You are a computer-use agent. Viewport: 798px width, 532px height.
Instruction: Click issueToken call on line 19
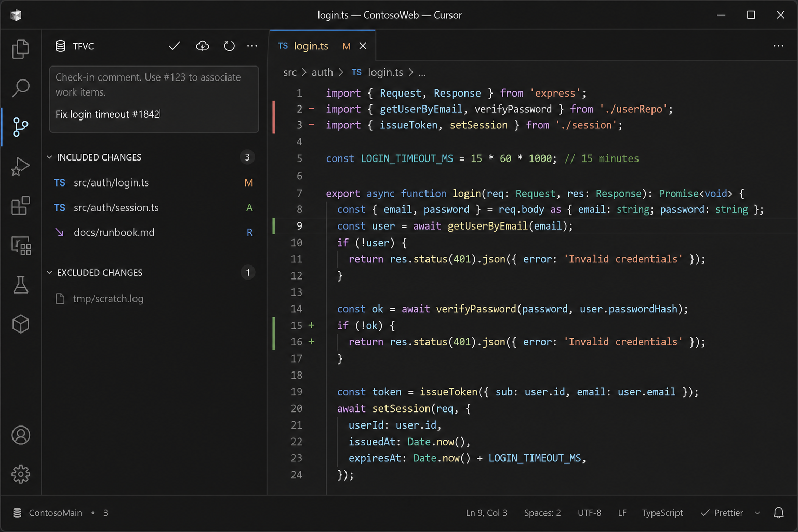(x=448, y=392)
